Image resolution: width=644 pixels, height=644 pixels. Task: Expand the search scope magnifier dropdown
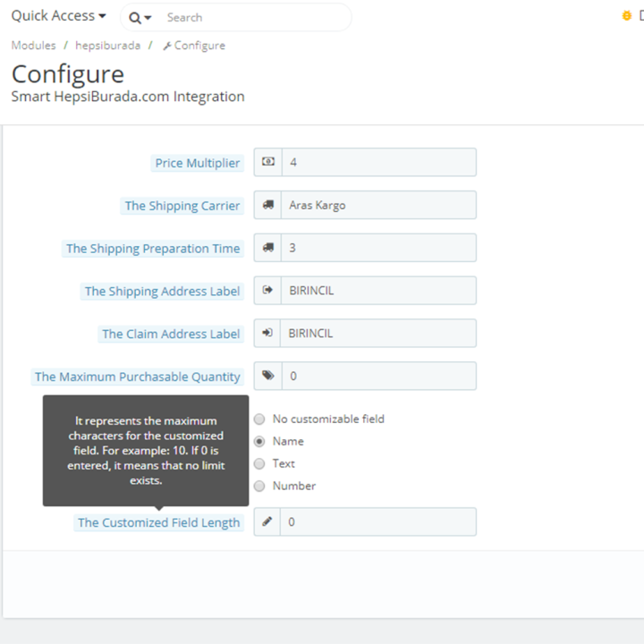click(140, 18)
